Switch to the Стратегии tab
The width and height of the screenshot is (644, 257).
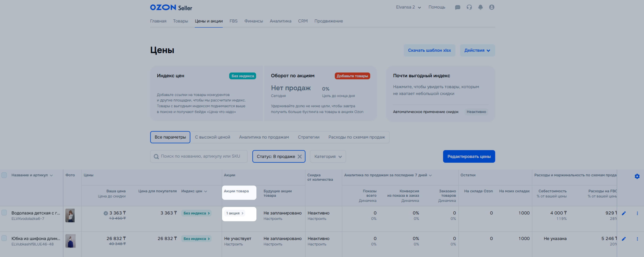(x=309, y=137)
